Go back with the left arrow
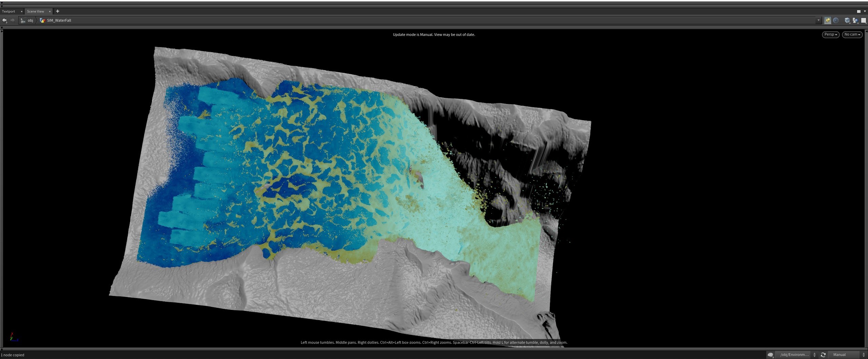Image resolution: width=868 pixels, height=359 pixels. pyautogui.click(x=4, y=20)
